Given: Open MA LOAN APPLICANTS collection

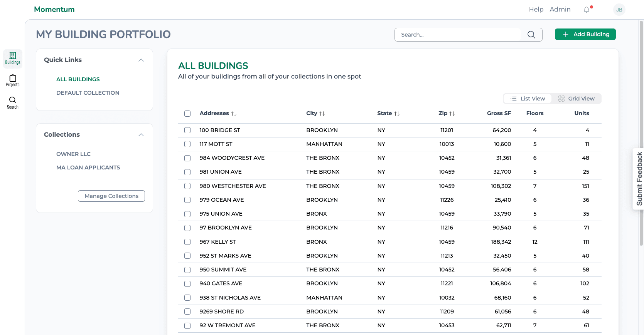Looking at the screenshot, I should point(88,167).
